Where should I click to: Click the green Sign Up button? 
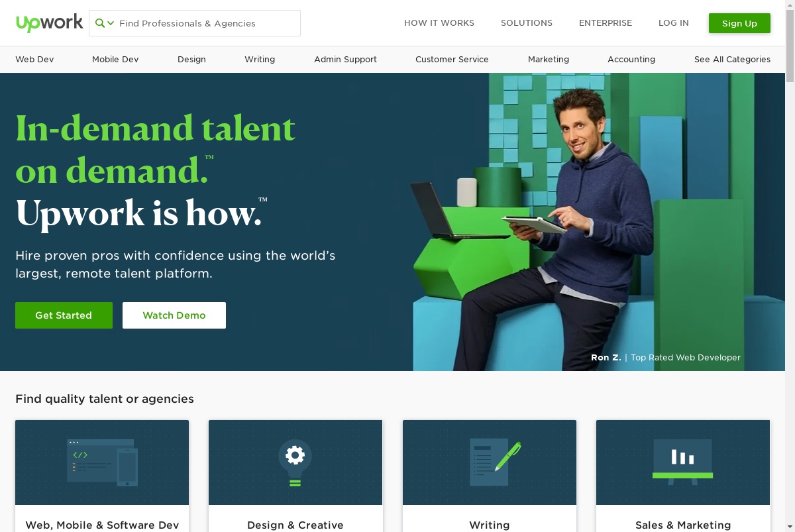click(x=739, y=23)
